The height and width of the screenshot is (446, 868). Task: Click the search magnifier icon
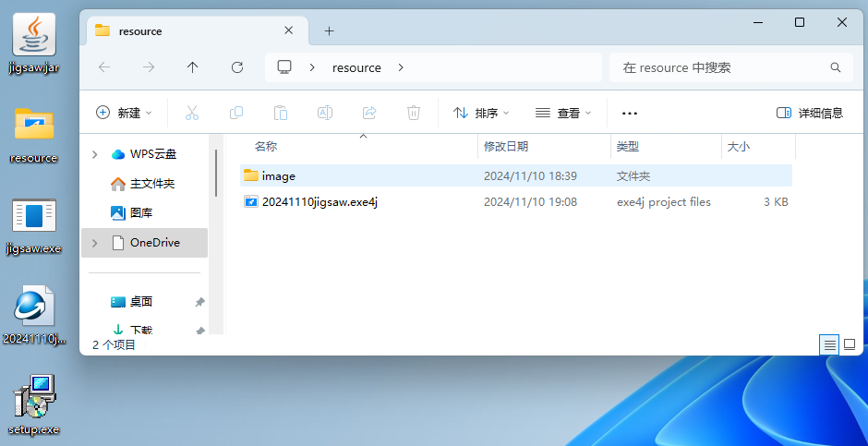836,67
